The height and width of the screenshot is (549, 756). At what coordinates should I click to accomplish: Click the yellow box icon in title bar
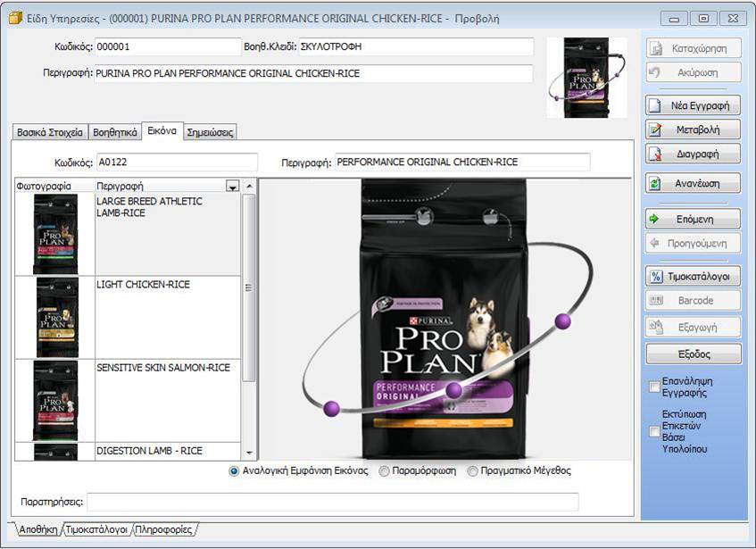pyautogui.click(x=15, y=19)
